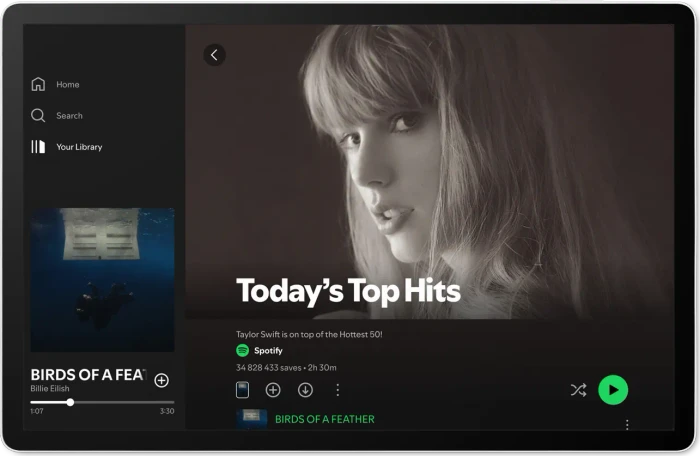This screenshot has width=700, height=456.
Task: Open Search in the sidebar
Action: click(57, 116)
